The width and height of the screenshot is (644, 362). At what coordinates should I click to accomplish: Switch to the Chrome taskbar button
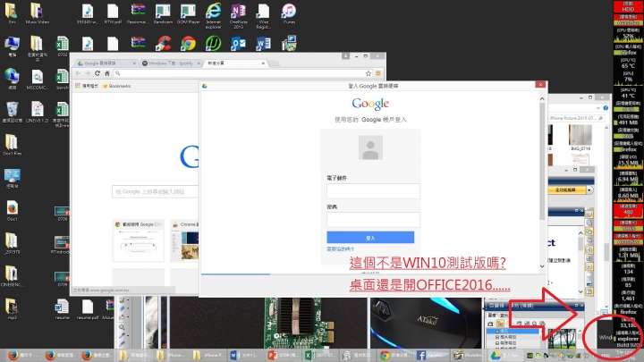pyautogui.click(x=394, y=355)
